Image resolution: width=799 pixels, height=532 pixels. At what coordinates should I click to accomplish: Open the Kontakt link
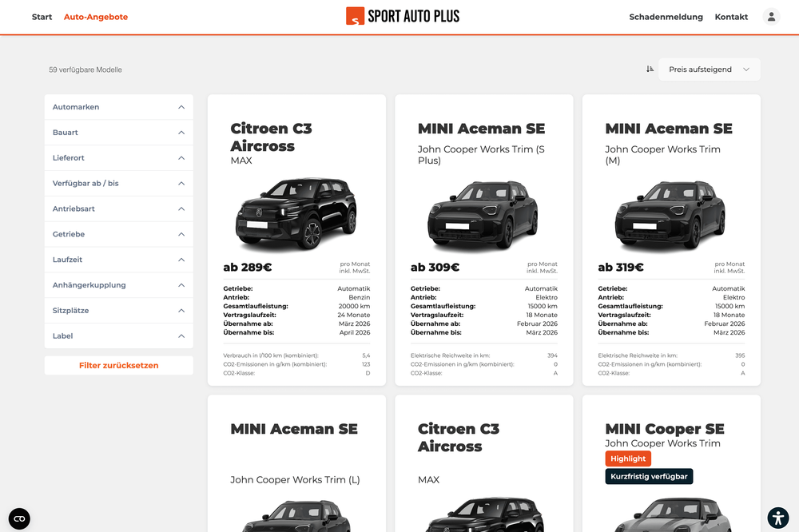pos(731,17)
